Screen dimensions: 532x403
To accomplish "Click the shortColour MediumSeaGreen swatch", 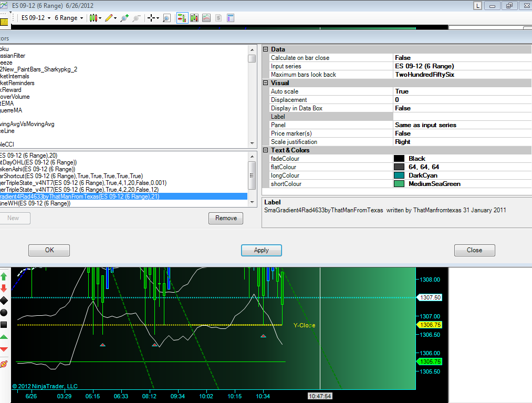I will (x=399, y=184).
